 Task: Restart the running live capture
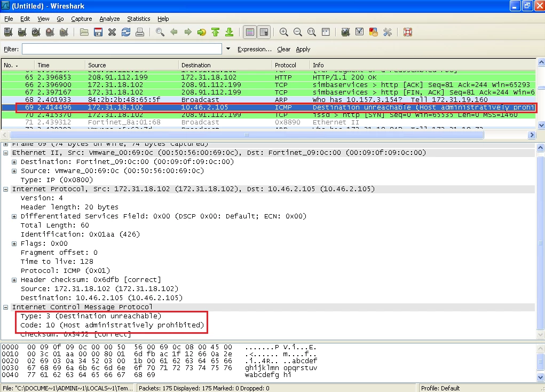coord(64,33)
